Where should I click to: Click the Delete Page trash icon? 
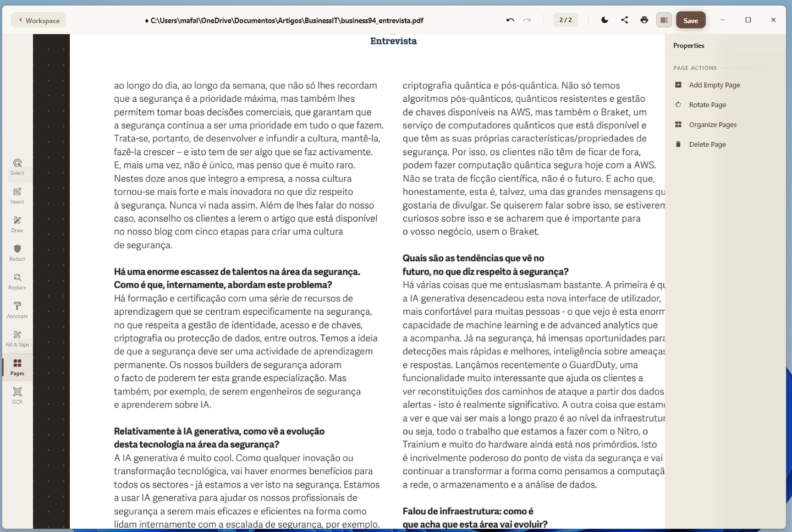coord(678,144)
